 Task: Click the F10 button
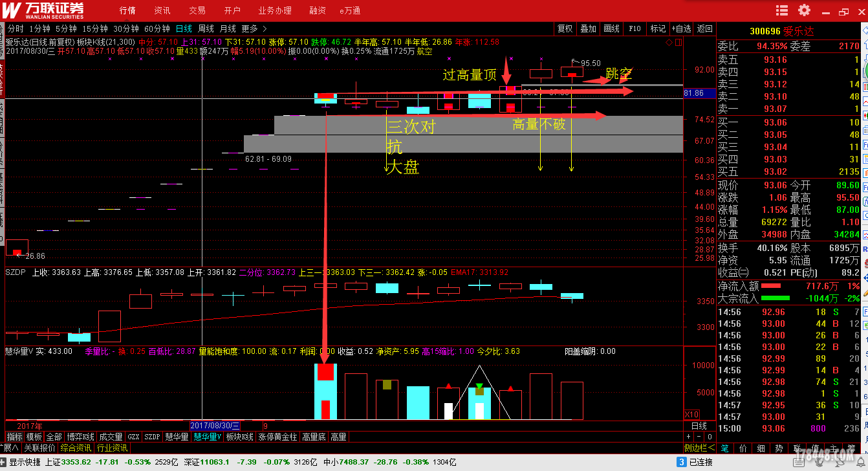[635, 28]
